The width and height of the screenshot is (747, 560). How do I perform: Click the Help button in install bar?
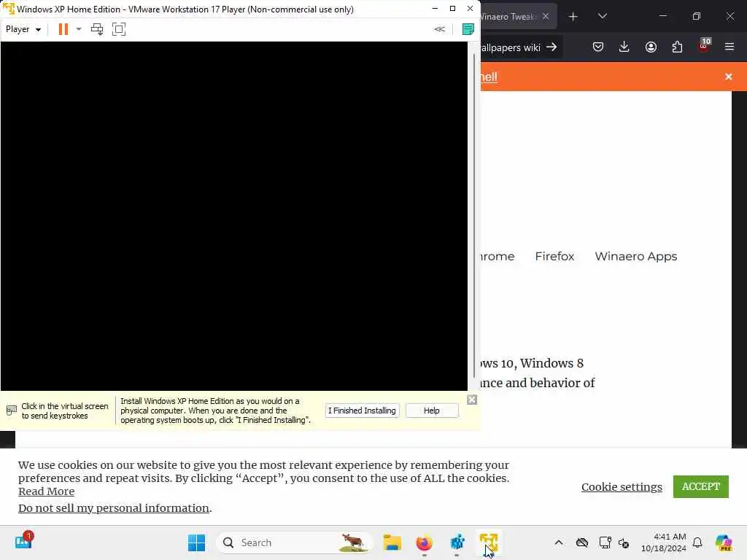coord(432,411)
